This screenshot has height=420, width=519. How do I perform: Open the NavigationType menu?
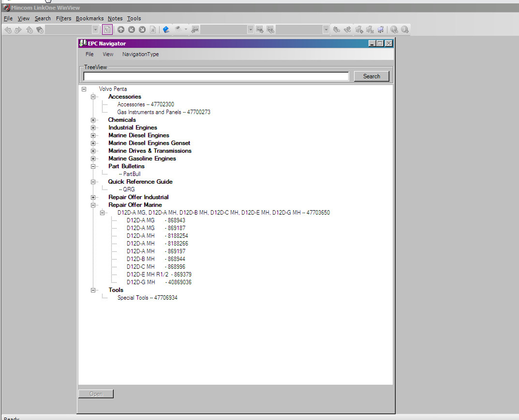point(140,54)
